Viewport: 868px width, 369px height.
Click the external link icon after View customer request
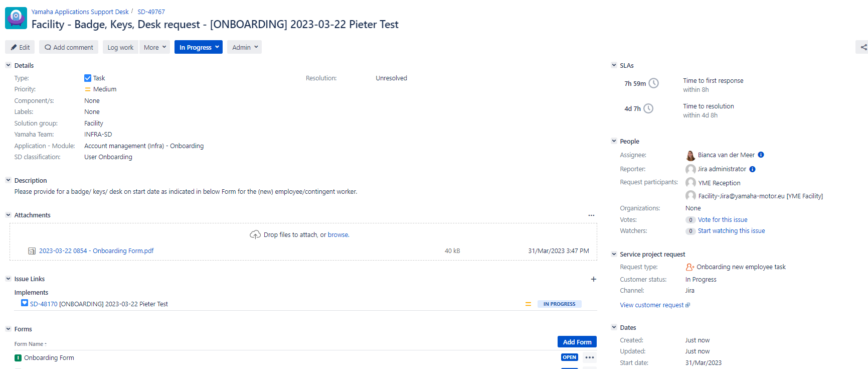tap(687, 305)
